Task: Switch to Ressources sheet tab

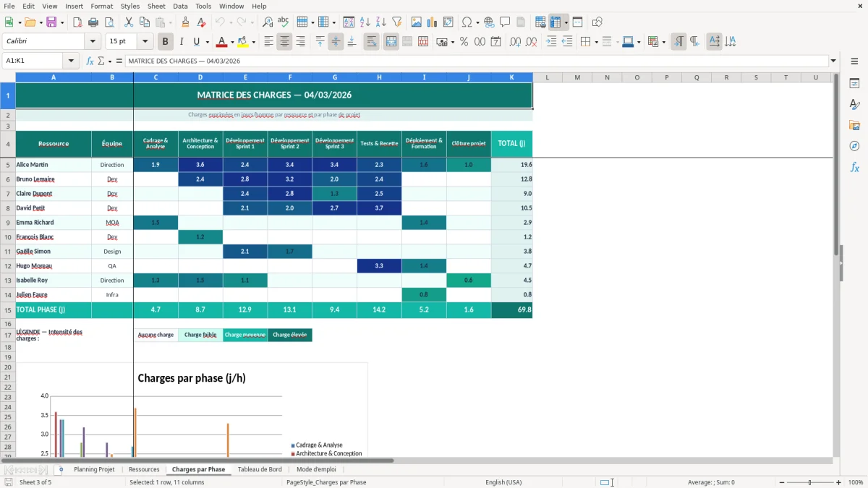Action: (x=144, y=469)
